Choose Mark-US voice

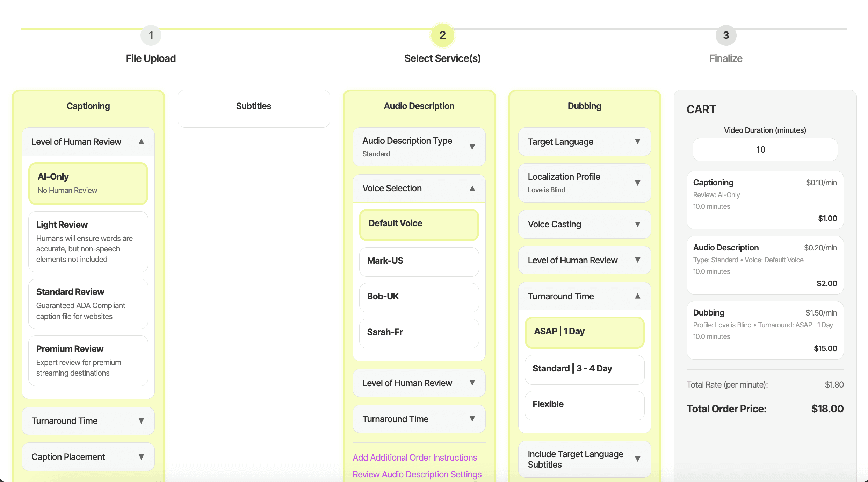click(419, 261)
